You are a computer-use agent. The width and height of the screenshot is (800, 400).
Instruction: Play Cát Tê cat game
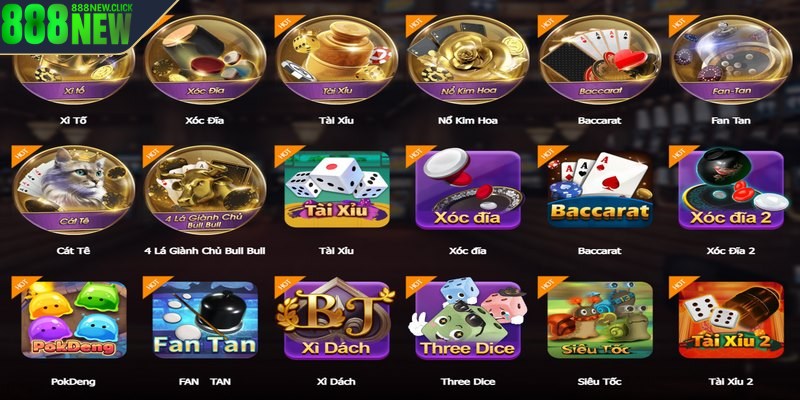(74, 190)
